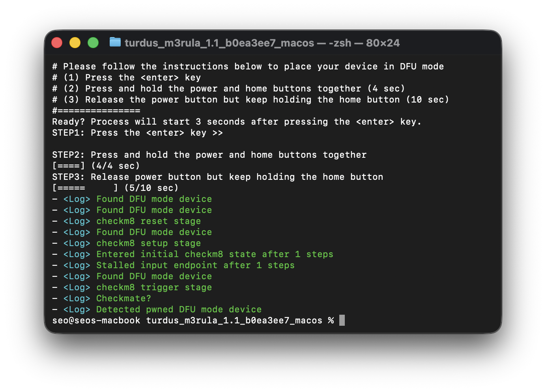Close the terminal window with the red button
Image resolution: width=546 pixels, height=392 pixels.
[57, 43]
